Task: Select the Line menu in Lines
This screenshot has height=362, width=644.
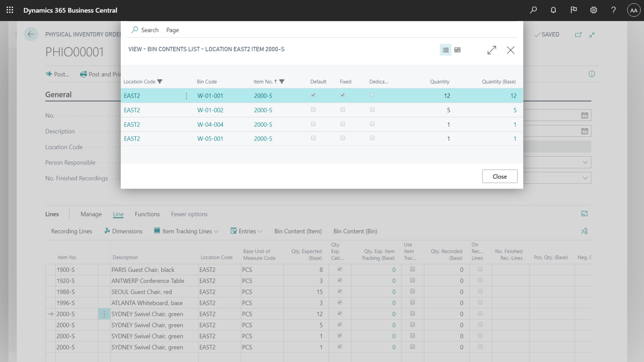Action: pos(118,214)
